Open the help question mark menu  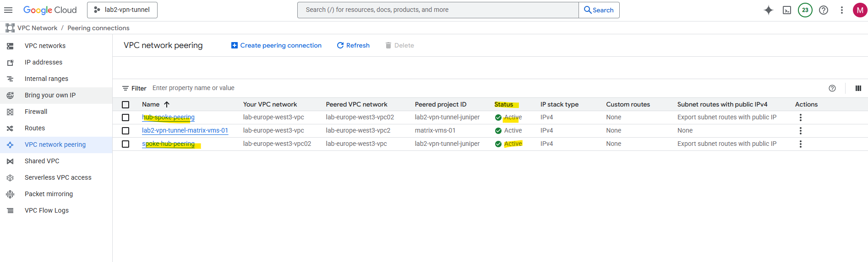pyautogui.click(x=824, y=10)
